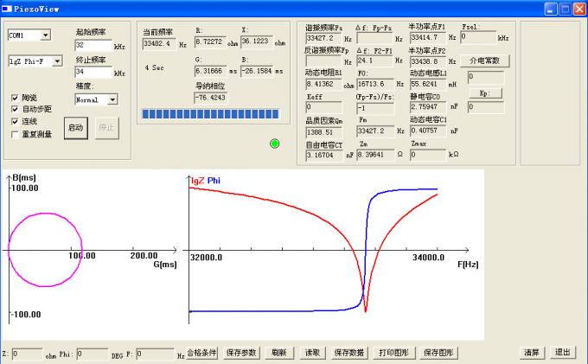Image resolution: width=588 pixels, height=364 pixels.
Task: Click the dynamic resistance R1 field 8.41362
Action: click(323, 85)
